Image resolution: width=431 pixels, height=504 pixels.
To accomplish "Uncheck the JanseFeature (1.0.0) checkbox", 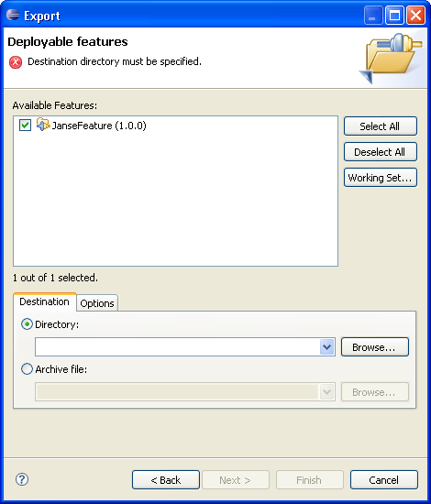I will click(x=25, y=125).
